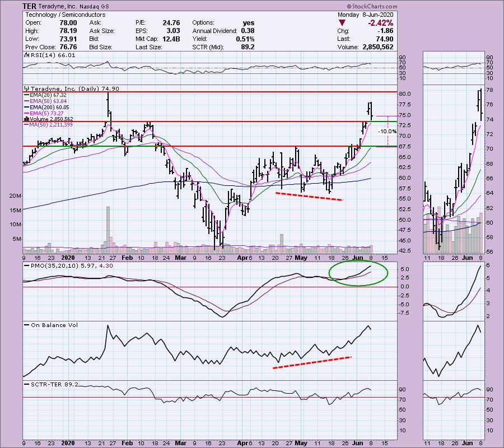The width and height of the screenshot is (504, 448).
Task: Click the line marker beside SCTR-TER
Action: click(26, 384)
